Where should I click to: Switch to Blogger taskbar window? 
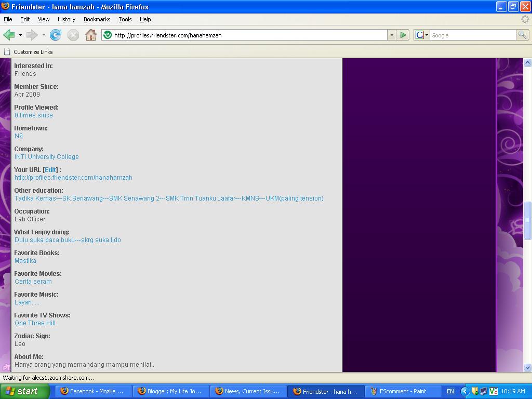coord(170,392)
